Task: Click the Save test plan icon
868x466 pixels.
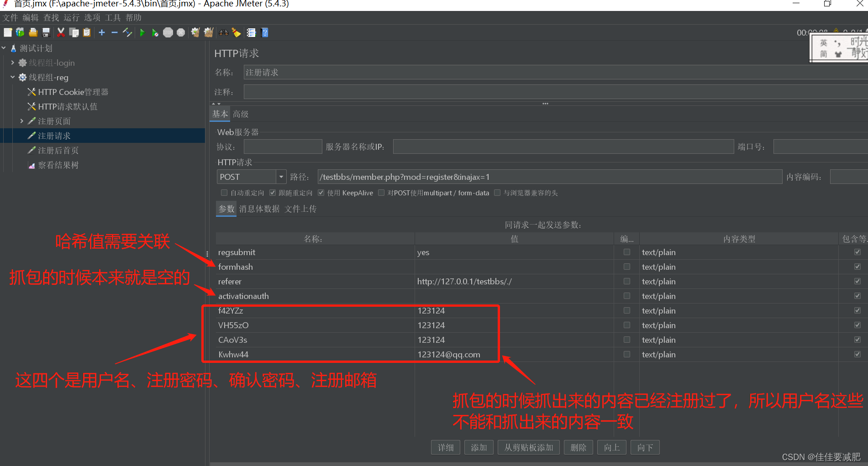Action: click(46, 32)
